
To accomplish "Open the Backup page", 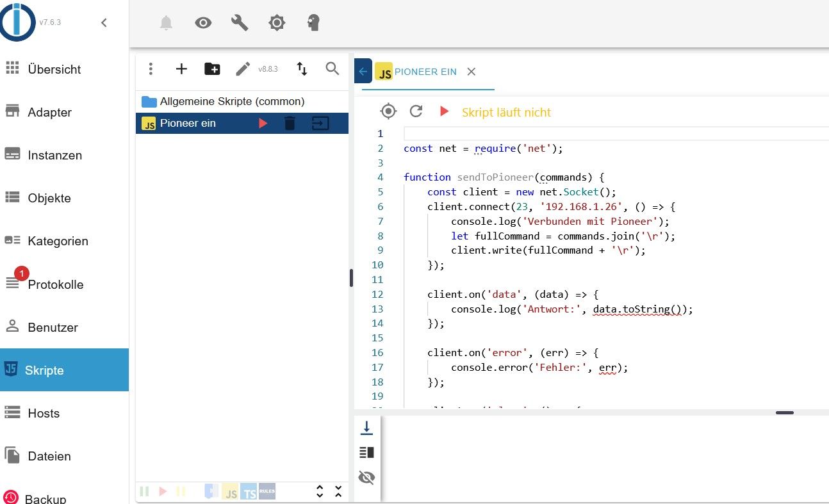I will [64, 498].
